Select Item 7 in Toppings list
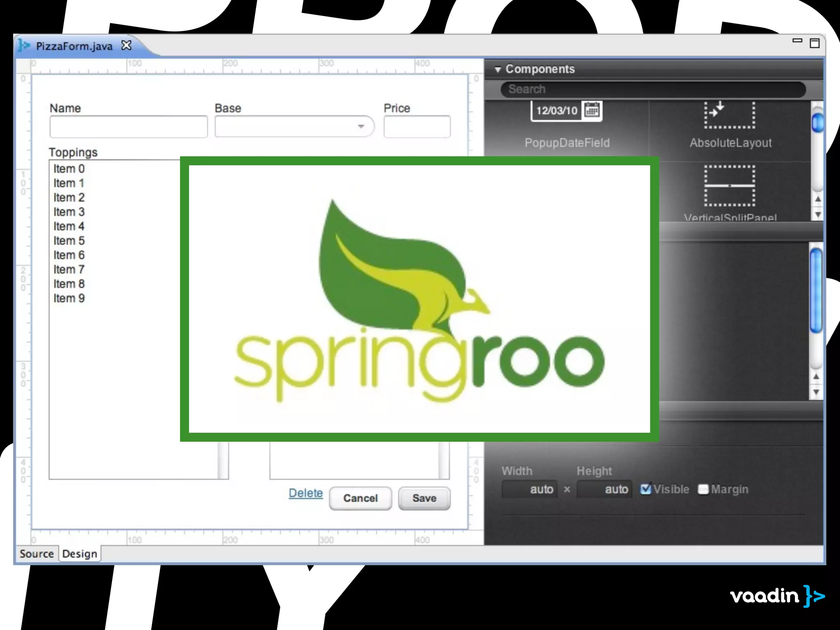Image resolution: width=840 pixels, height=630 pixels. (69, 269)
